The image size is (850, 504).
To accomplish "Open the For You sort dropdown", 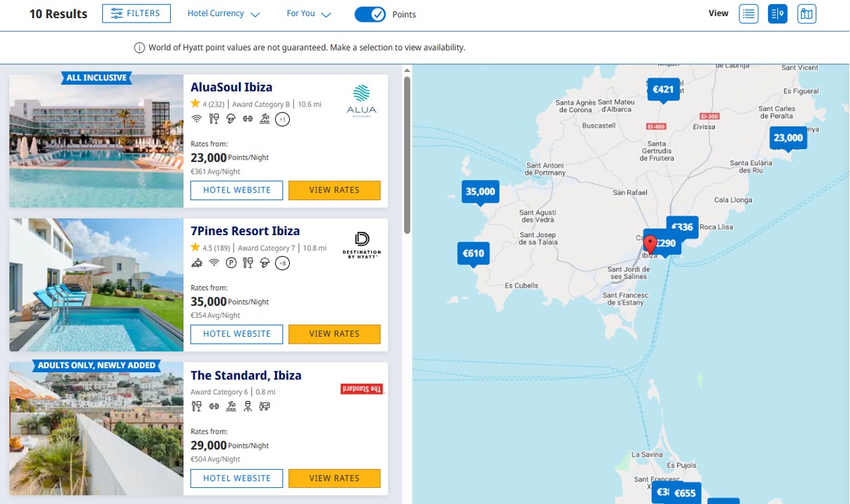I will 309,14.
